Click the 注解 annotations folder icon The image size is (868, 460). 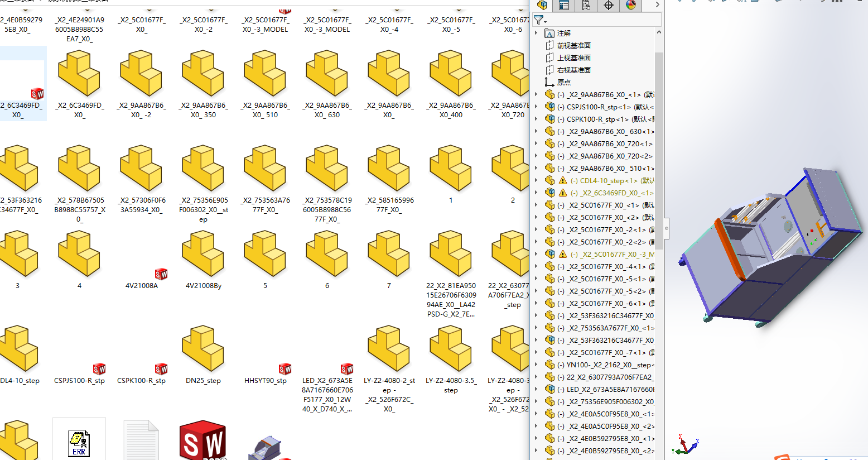coord(549,33)
